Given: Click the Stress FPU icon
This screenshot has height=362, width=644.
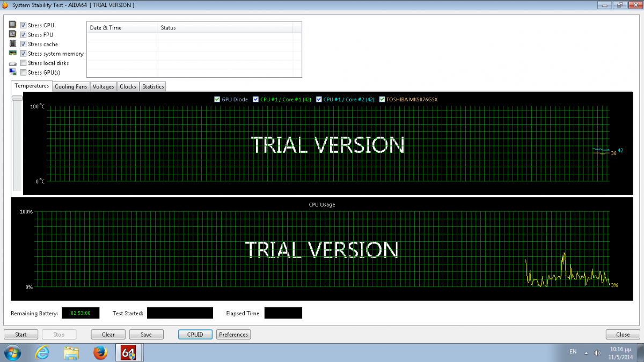Looking at the screenshot, I should 13,34.
